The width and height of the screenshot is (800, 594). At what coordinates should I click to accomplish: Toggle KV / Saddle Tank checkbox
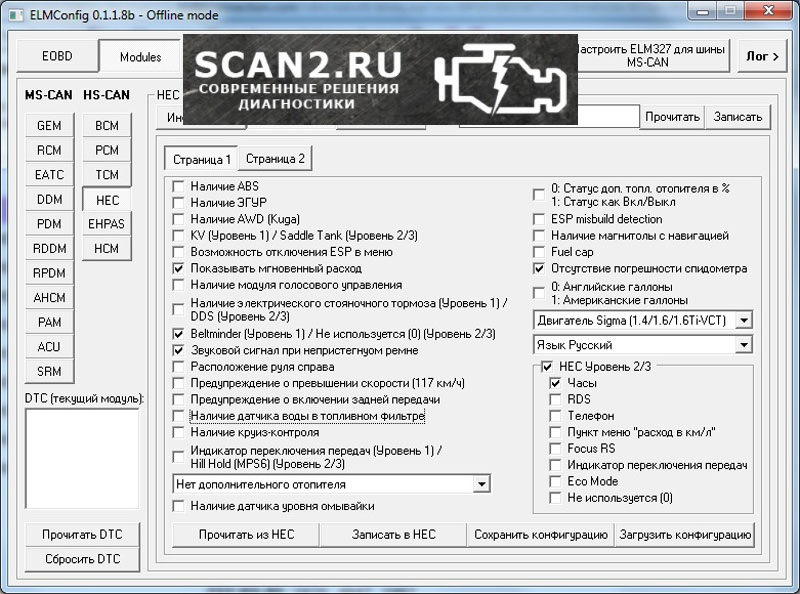(x=178, y=235)
